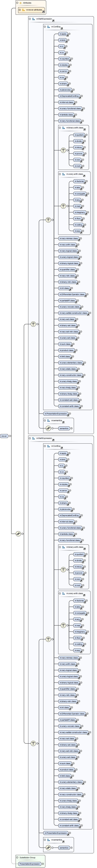Click the first m:unary-arith.class choice compositor icon

(63, 206)
